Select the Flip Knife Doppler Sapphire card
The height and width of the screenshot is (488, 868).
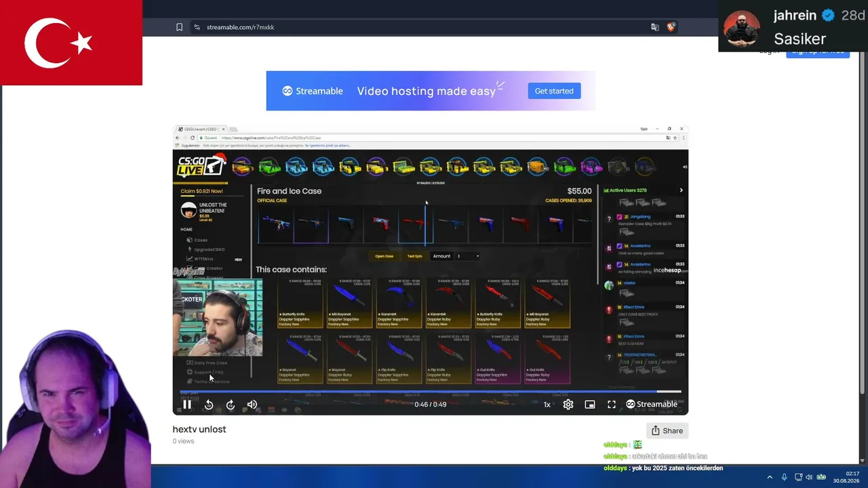(x=399, y=359)
